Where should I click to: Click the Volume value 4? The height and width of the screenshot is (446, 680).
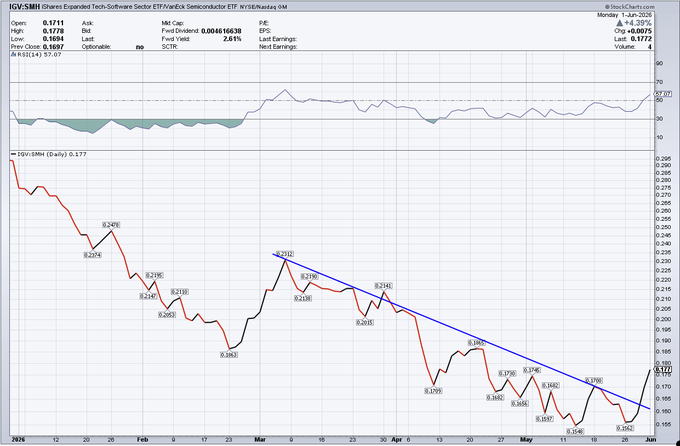[650, 46]
